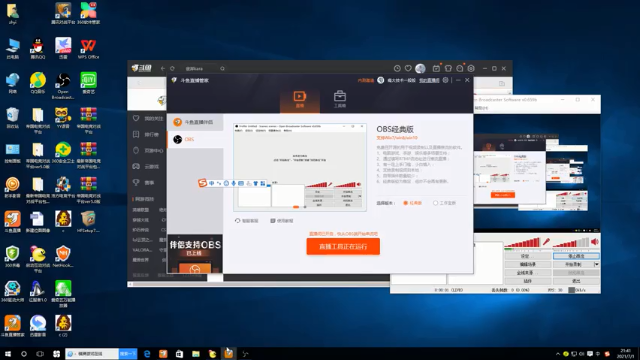640x360 pixels.
Task: Click the global sources button in OBS
Action: [x=527, y=273]
